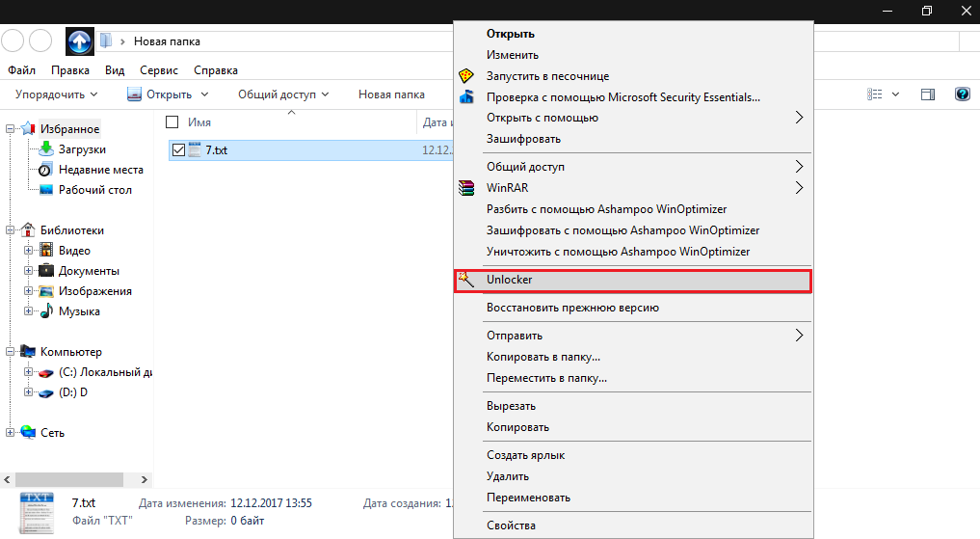Expand the Видео library tree node
Viewport: 980px width, 539px height.
click(29, 251)
